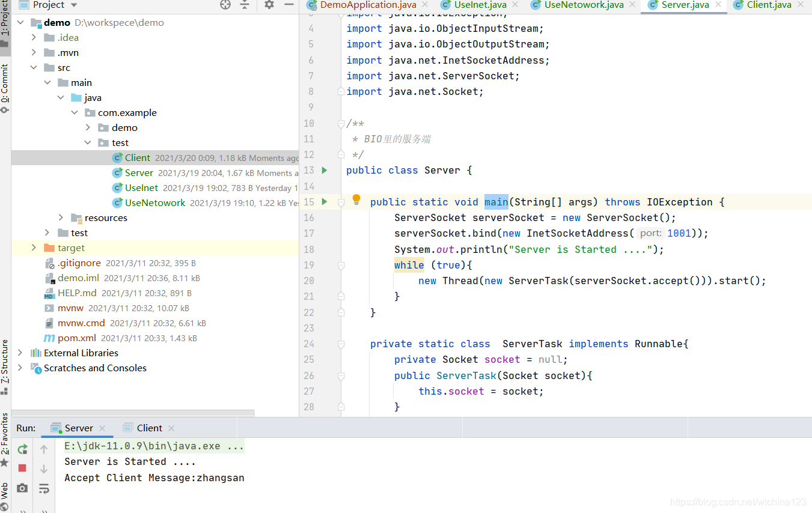Click the down stack trace arrow
The width and height of the screenshot is (812, 513).
point(44,469)
